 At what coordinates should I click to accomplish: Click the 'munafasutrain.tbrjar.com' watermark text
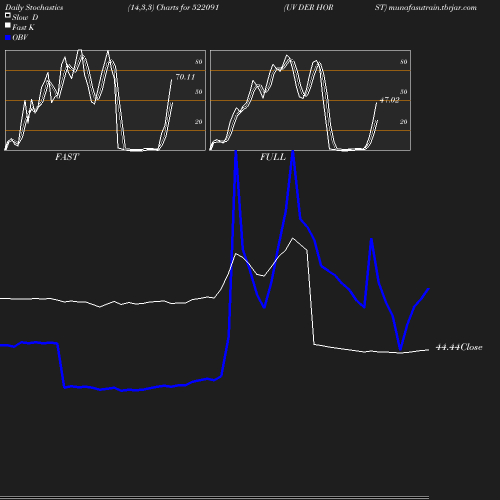tap(432, 8)
